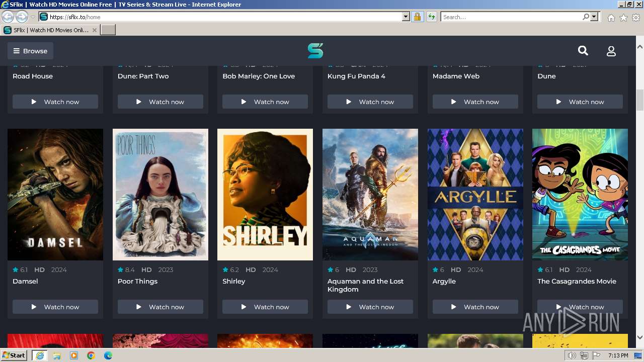Open the Road House title link
Image resolution: width=644 pixels, height=362 pixels.
coord(33,76)
